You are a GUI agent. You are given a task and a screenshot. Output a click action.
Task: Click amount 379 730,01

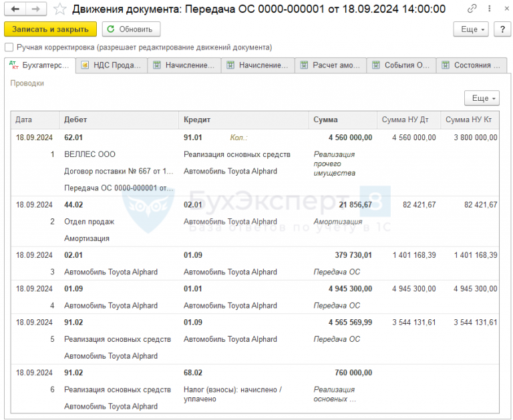[x=353, y=256]
